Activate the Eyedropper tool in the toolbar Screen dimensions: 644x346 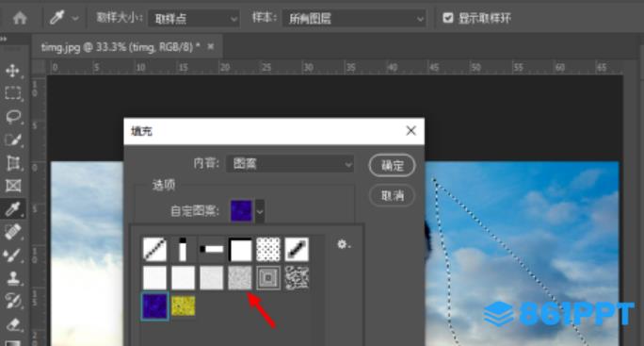click(13, 209)
